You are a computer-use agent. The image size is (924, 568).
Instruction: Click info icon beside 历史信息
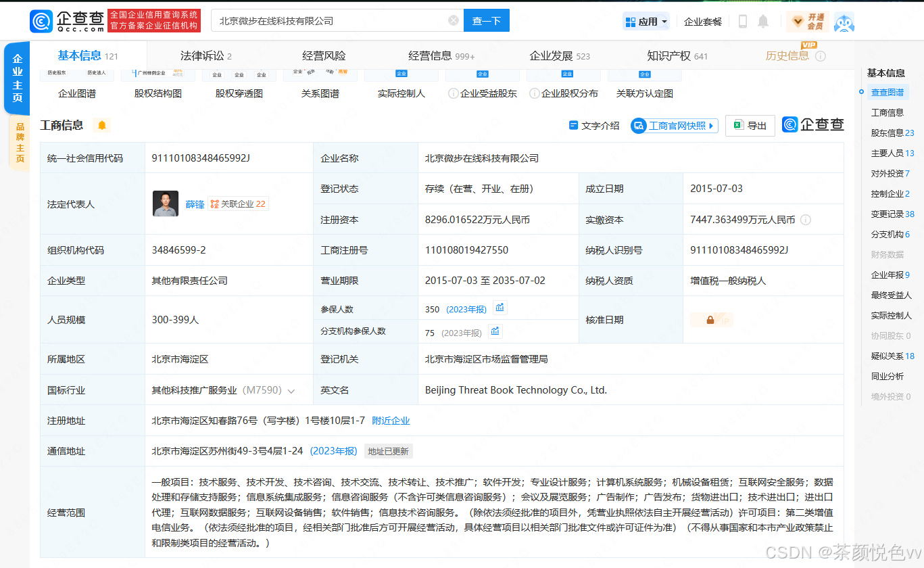coord(821,56)
